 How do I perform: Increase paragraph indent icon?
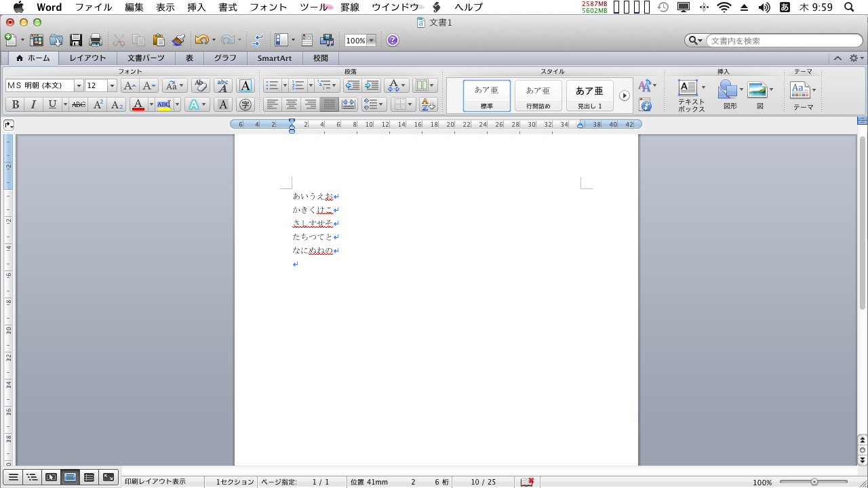372,85
